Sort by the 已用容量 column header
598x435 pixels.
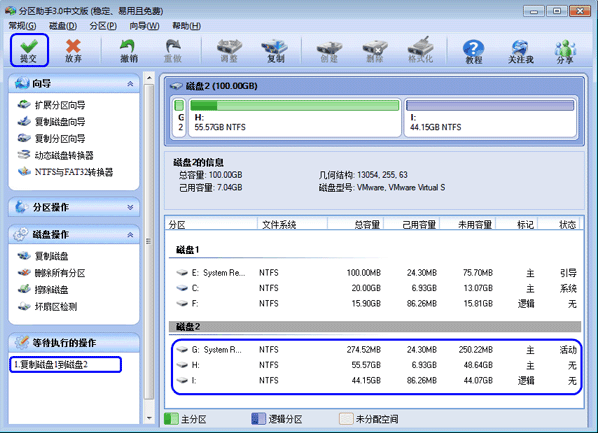coord(412,225)
